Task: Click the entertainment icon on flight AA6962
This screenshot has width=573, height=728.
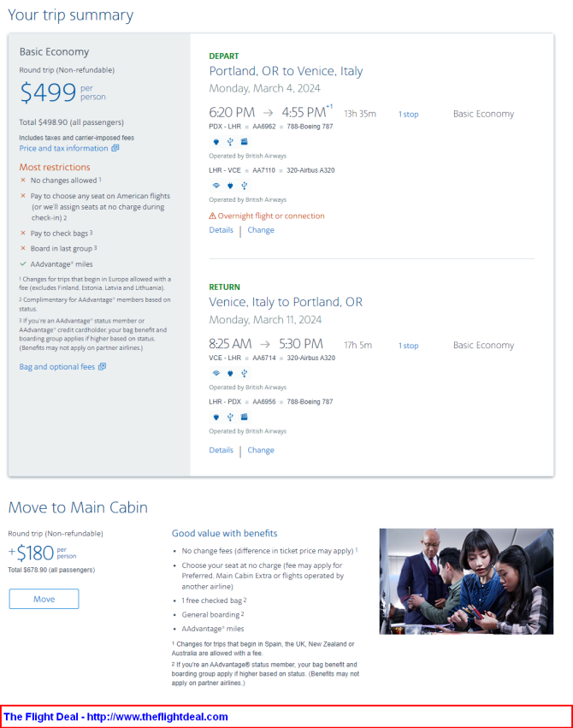Action: (x=244, y=142)
